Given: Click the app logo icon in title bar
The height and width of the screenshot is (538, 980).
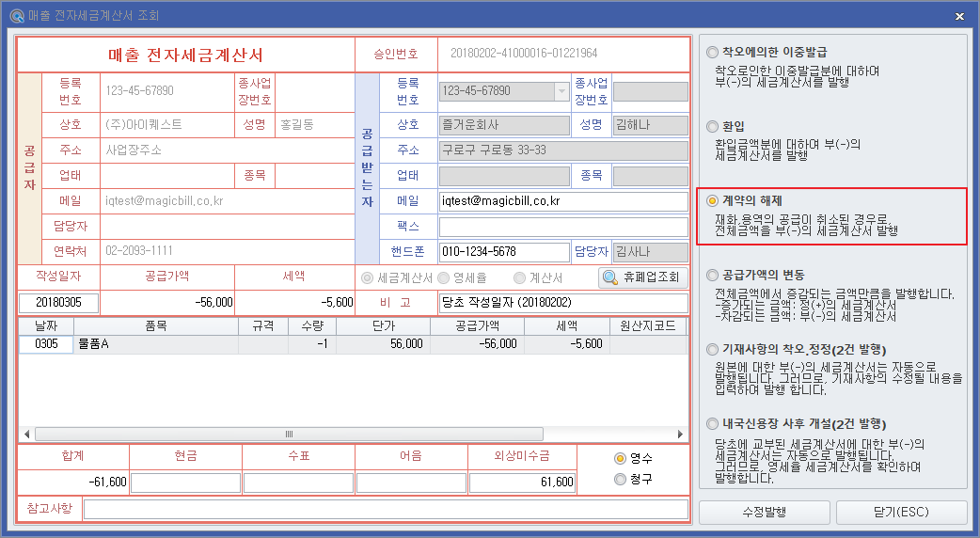Looking at the screenshot, I should 17,16.
